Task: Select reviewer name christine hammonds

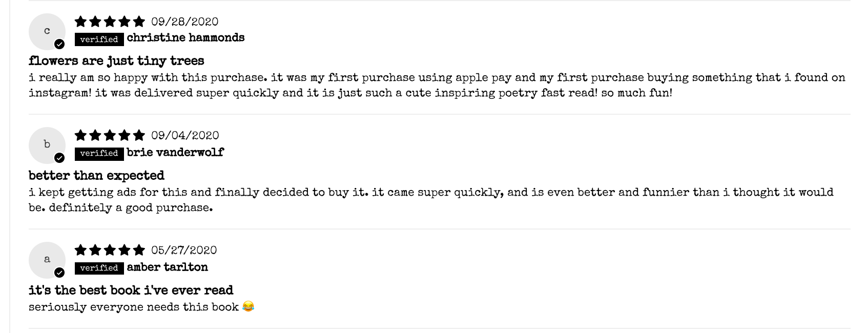Action: [x=185, y=38]
